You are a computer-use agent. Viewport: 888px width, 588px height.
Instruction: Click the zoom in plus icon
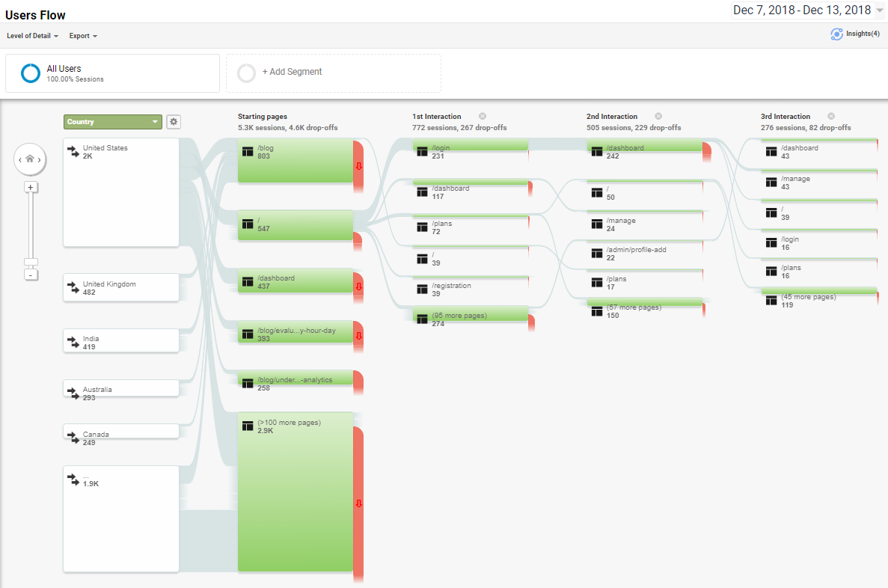click(x=30, y=186)
